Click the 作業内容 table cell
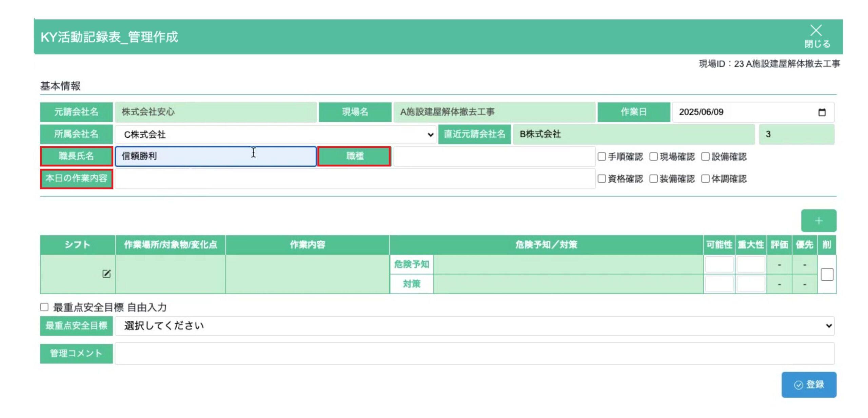Screen dimensions: 868x418 [308, 274]
